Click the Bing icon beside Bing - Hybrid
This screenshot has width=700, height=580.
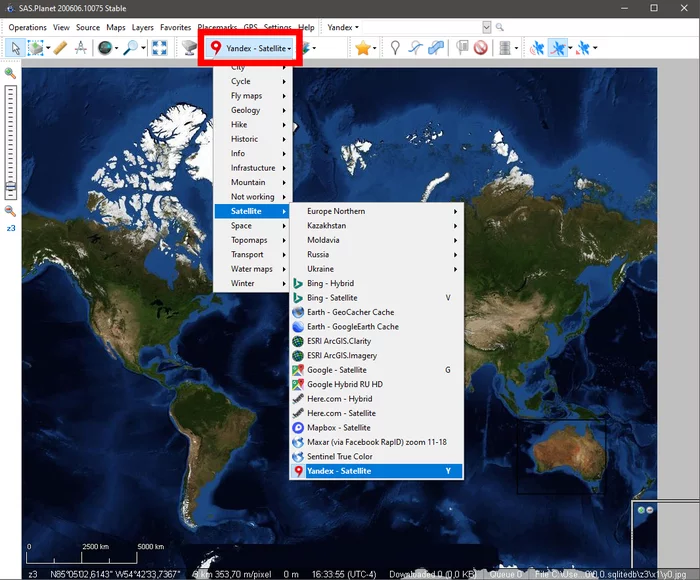[298, 283]
